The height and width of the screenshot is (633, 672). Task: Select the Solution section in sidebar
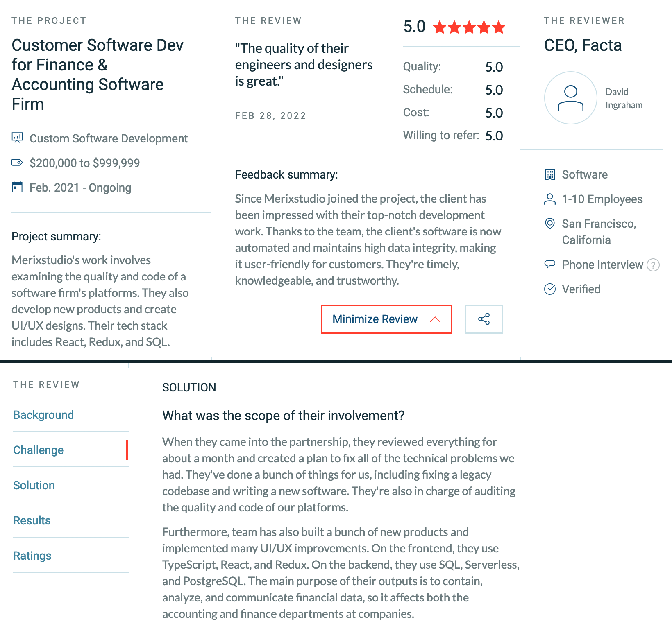[x=34, y=485]
